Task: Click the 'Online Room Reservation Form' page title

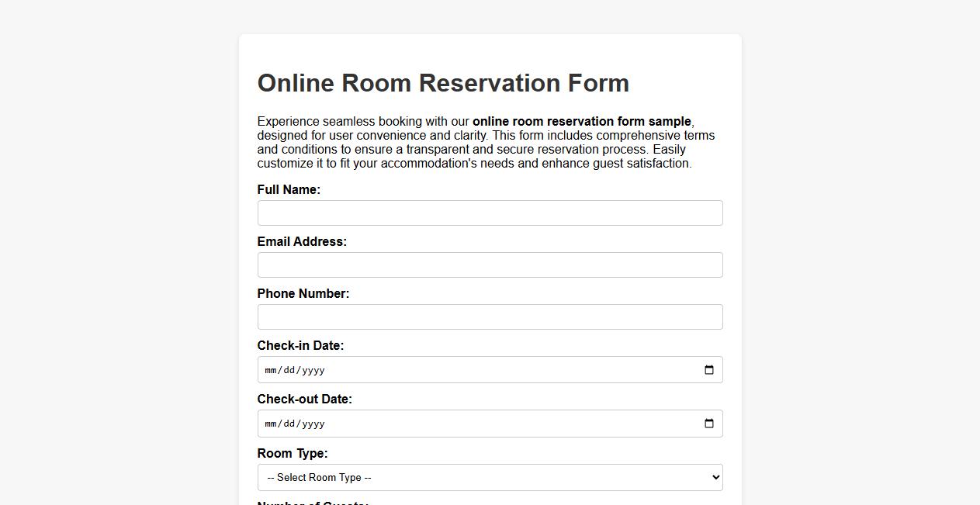Action: [x=443, y=83]
